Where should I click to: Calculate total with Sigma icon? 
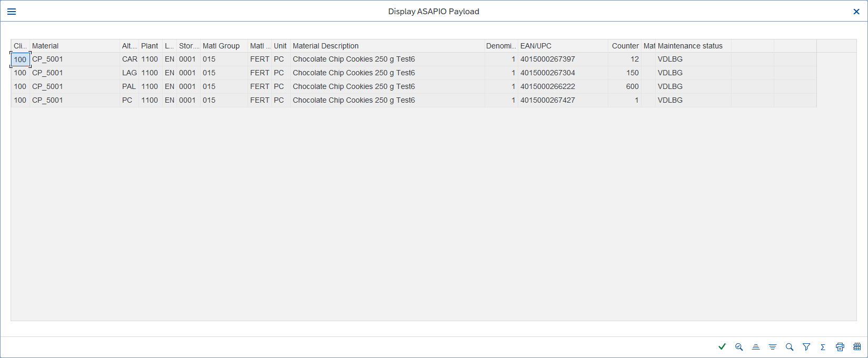pyautogui.click(x=823, y=346)
